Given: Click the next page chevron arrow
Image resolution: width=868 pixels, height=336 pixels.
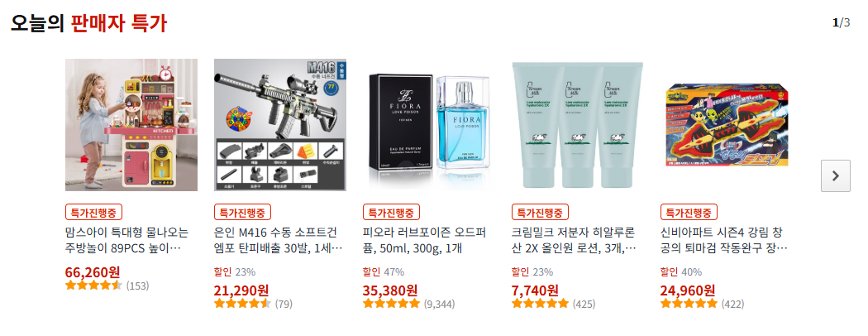Looking at the screenshot, I should pyautogui.click(x=835, y=175).
